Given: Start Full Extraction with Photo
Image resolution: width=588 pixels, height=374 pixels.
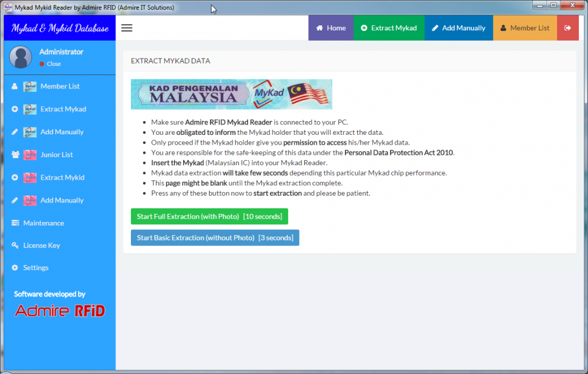Looking at the screenshot, I should point(209,216).
